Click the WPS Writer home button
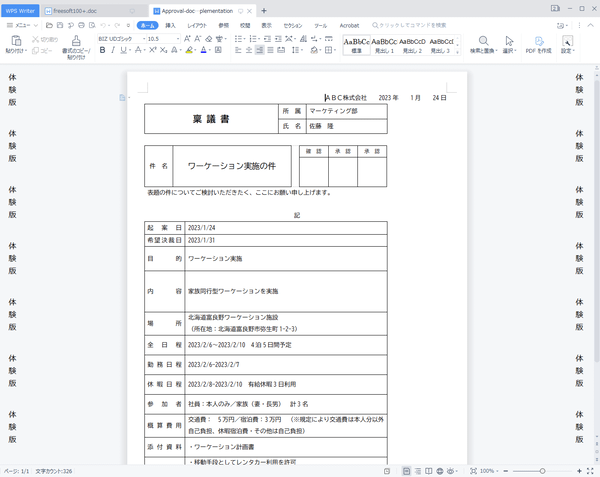Screen dimensions: 600x477 20,11
